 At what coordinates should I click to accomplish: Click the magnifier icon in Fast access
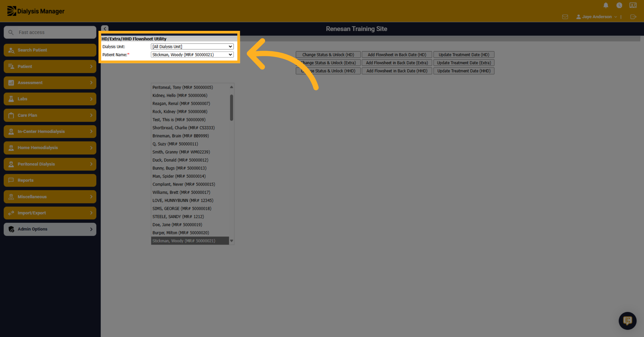pyautogui.click(x=11, y=32)
